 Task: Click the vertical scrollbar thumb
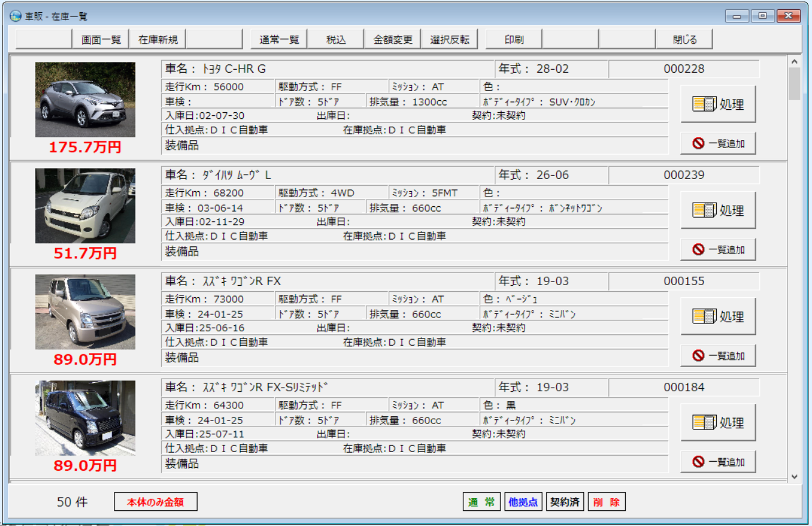(794, 84)
